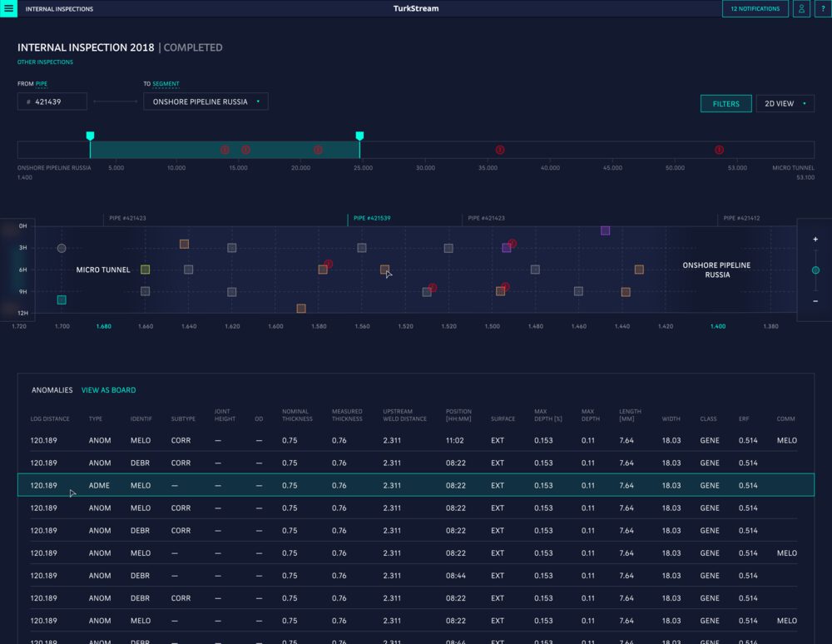Expand the Onshore Pipeline Russia segment dropdown
Image resolution: width=832 pixels, height=644 pixels.
click(x=206, y=102)
